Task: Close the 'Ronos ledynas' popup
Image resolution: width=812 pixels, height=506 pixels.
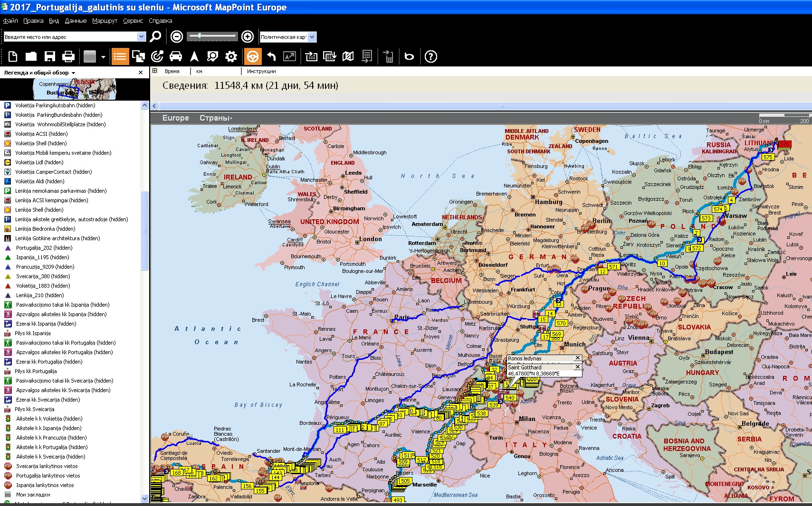Action: pyautogui.click(x=578, y=358)
